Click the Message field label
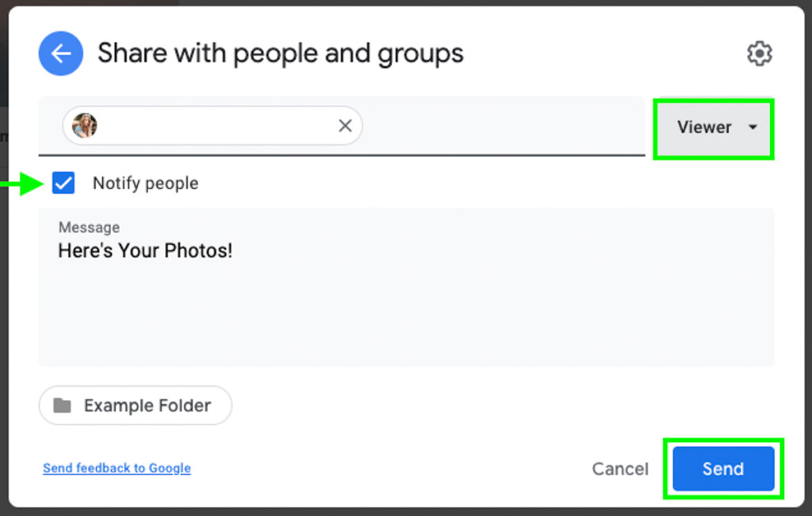 [x=89, y=227]
